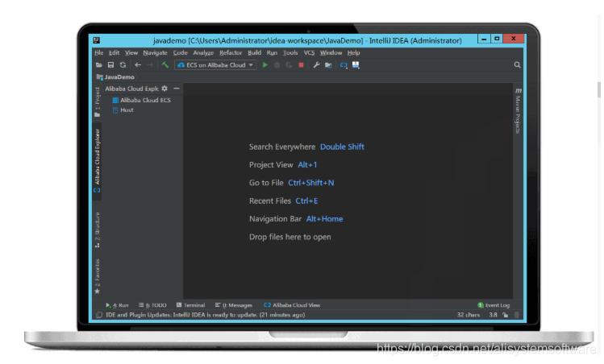
Task: Hide the Alibaba Cloud Explorer panel
Action: (177, 89)
